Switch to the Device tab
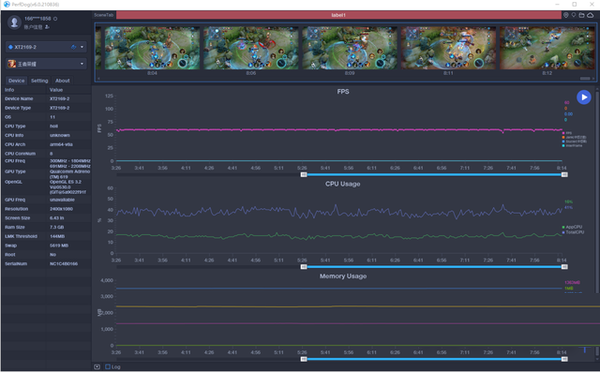This screenshot has height=372, width=600. click(16, 80)
